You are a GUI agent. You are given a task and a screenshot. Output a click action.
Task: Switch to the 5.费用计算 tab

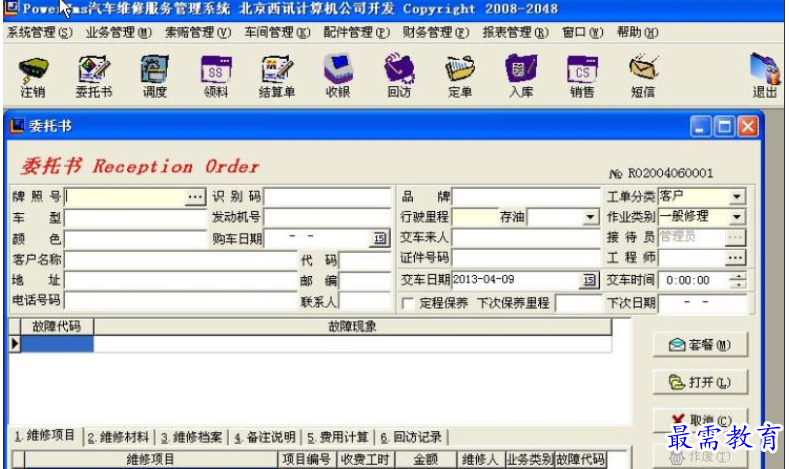coord(338,437)
